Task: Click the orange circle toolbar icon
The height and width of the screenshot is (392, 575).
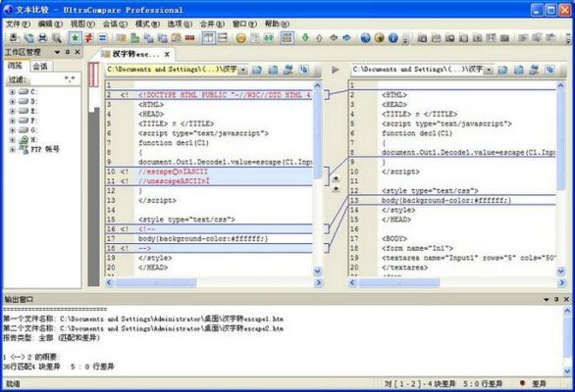Action: (241, 38)
